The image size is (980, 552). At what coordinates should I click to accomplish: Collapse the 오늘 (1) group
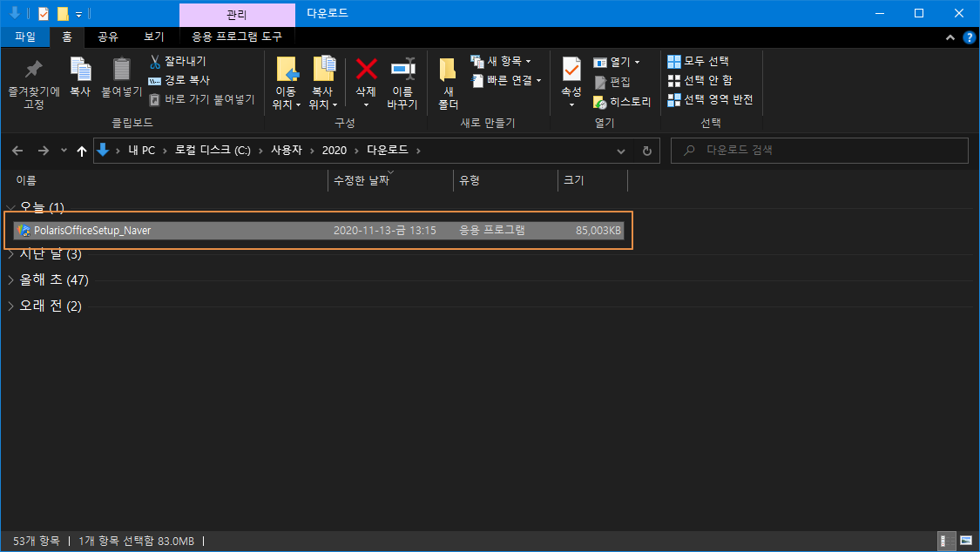coord(10,206)
